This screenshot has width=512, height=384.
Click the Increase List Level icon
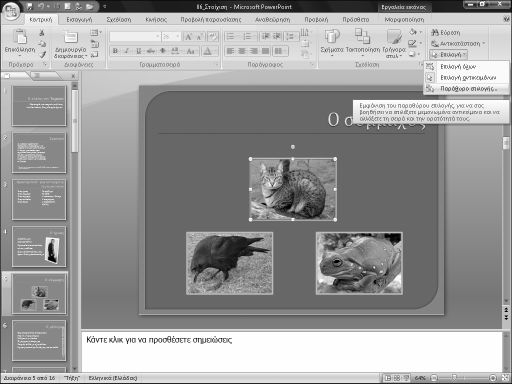pyautogui.click(x=277, y=36)
